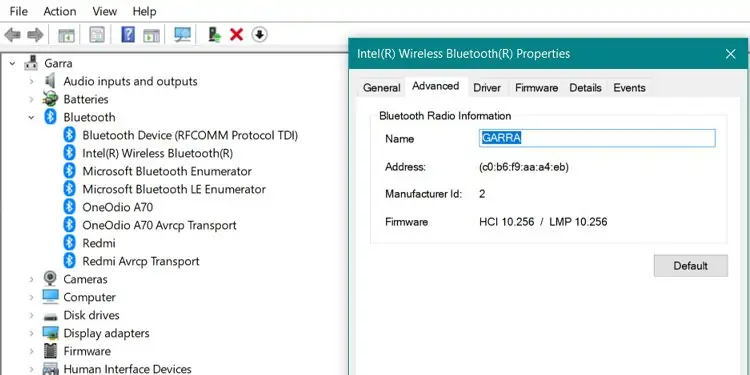Select the Redmi Avrcp Transport label
750x375 pixels.
(141, 261)
